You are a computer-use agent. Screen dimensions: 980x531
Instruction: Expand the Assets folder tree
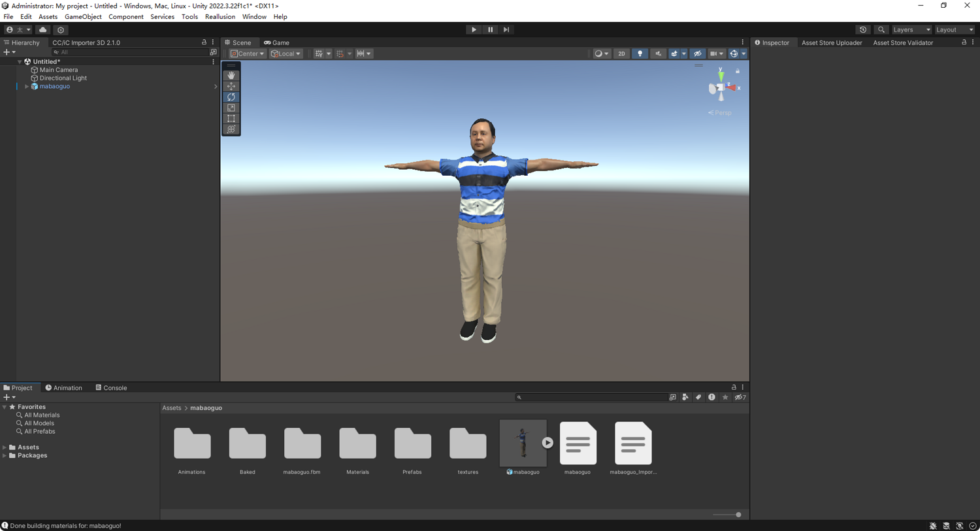point(5,447)
